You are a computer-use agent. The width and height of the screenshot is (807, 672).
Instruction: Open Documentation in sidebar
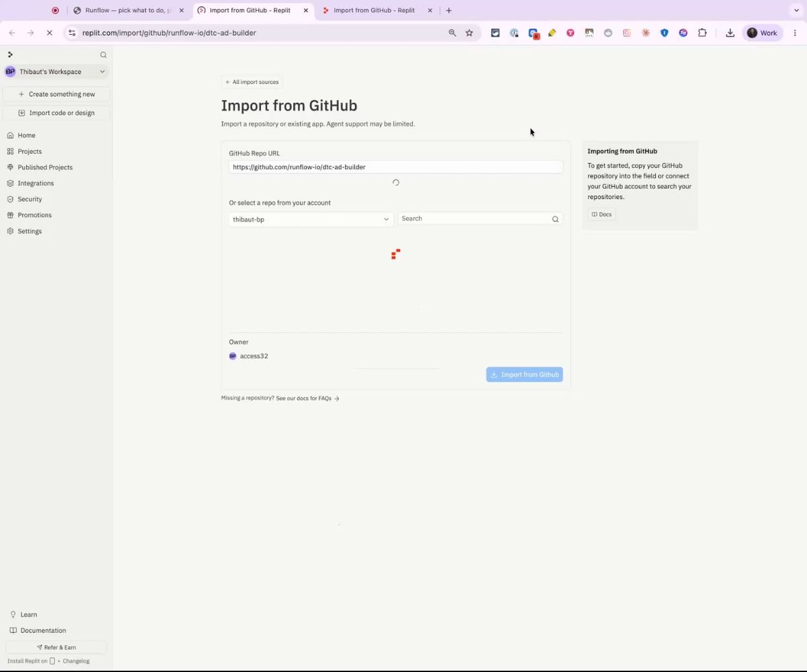click(43, 630)
